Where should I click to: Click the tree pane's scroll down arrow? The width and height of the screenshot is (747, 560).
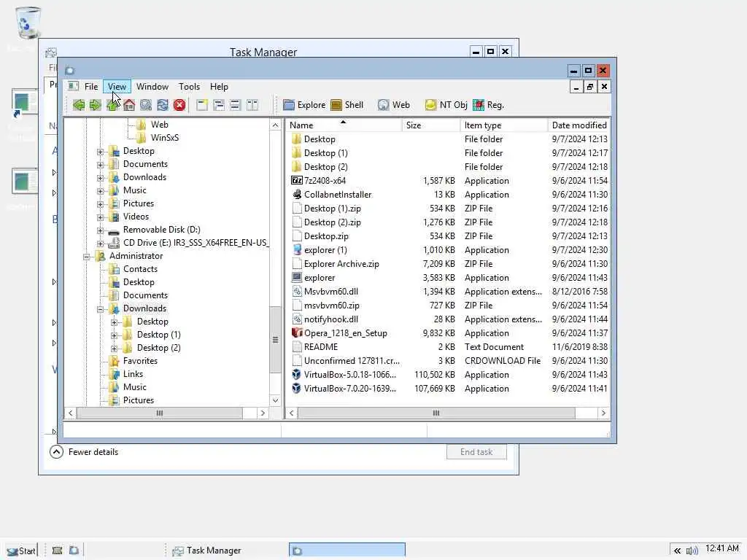tap(275, 400)
